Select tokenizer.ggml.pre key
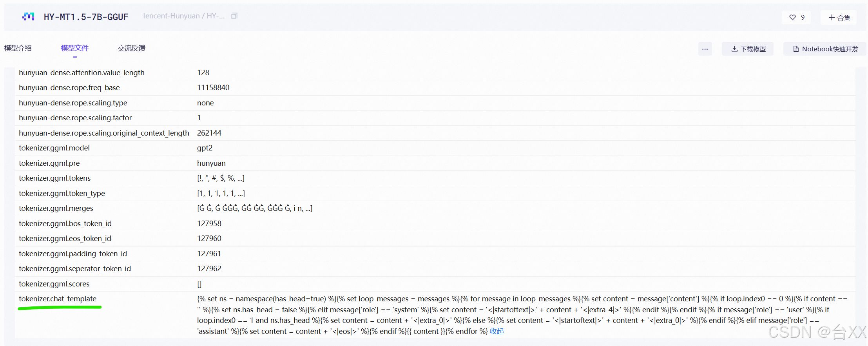 pyautogui.click(x=49, y=163)
